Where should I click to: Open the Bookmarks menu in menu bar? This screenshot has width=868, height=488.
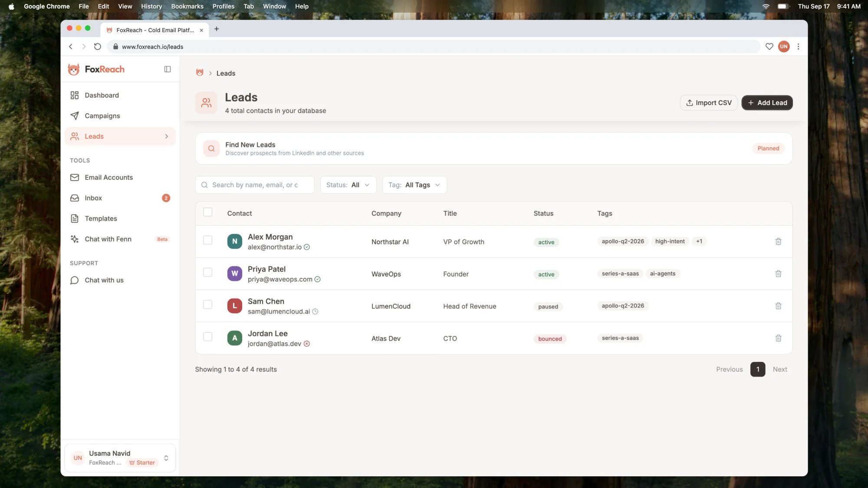click(187, 7)
